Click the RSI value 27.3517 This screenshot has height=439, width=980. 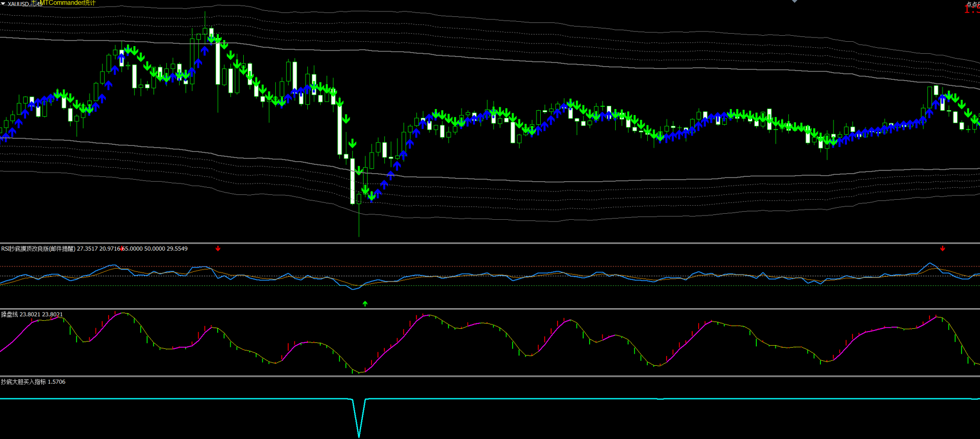87,249
